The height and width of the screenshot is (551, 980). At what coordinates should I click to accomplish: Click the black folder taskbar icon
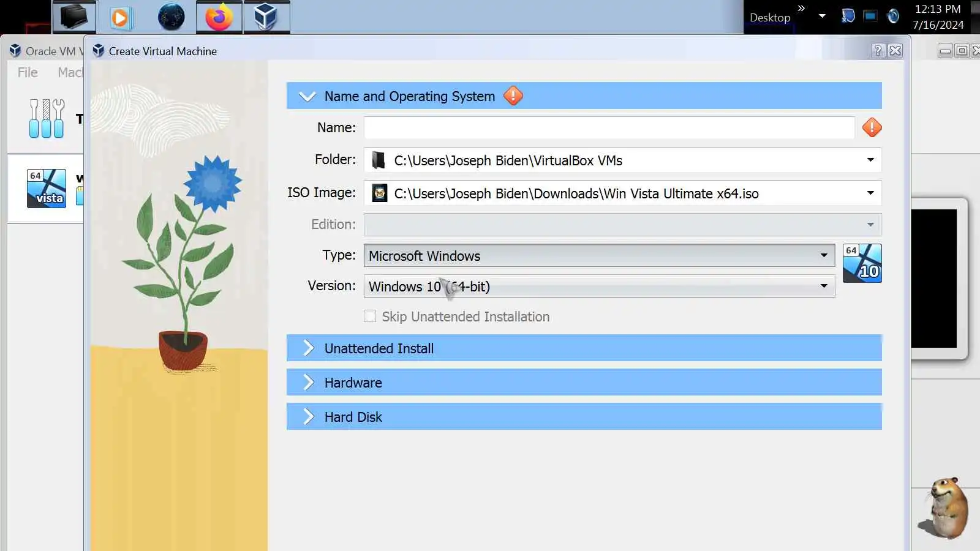(74, 17)
